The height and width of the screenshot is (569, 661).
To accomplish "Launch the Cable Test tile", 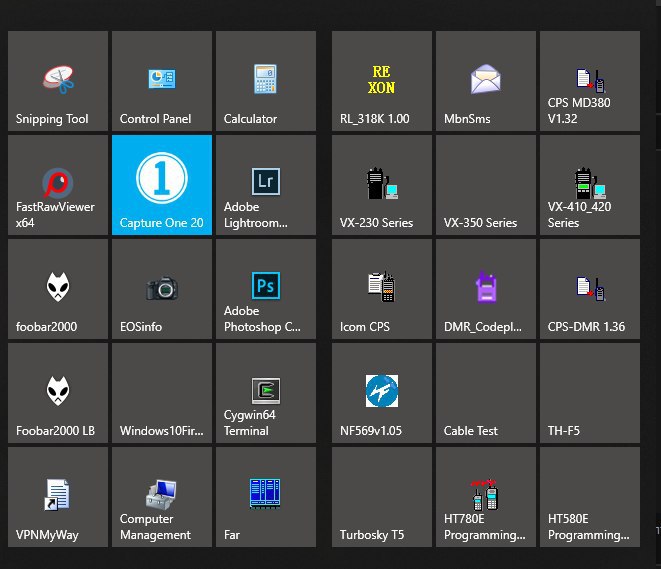I will tap(486, 393).
